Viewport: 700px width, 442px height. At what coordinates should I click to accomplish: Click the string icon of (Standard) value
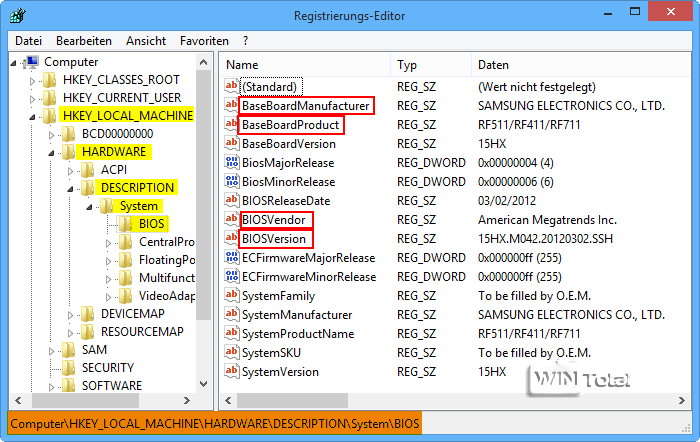[x=231, y=86]
